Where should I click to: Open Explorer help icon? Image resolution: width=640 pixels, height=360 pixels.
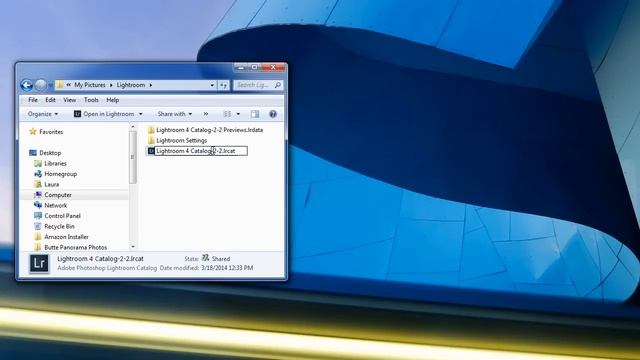[273, 114]
